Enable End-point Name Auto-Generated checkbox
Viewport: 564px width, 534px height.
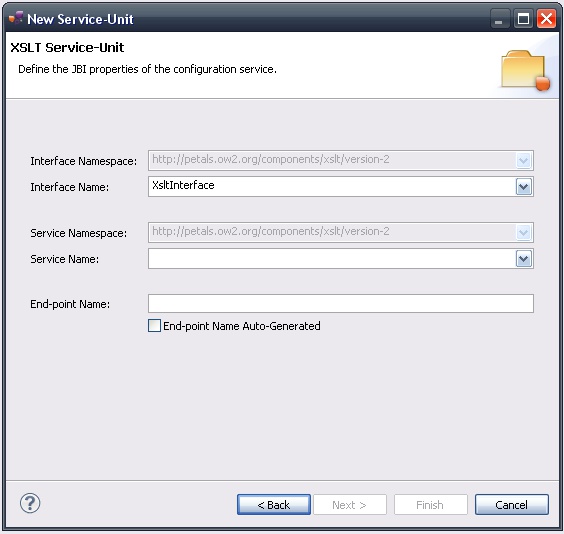(154, 325)
